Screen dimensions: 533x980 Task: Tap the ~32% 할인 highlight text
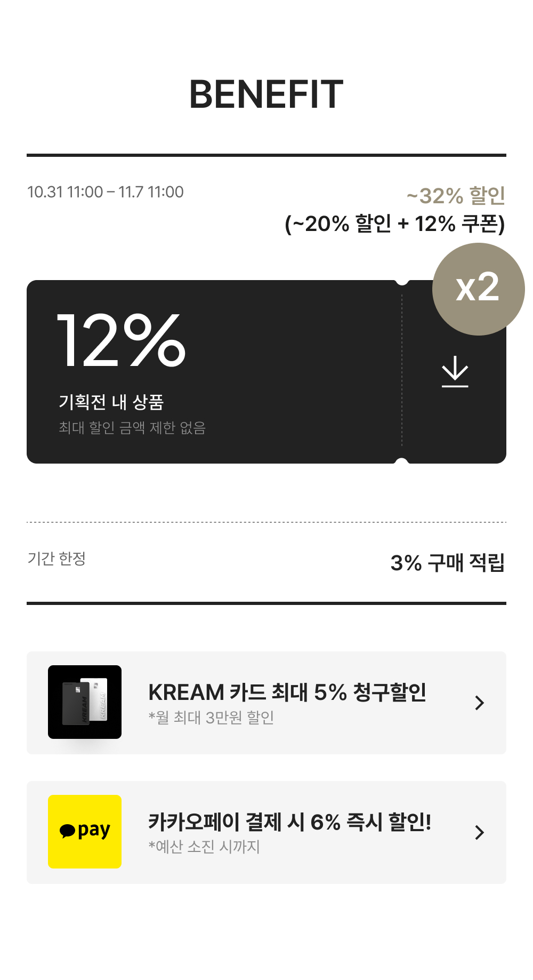455,196
